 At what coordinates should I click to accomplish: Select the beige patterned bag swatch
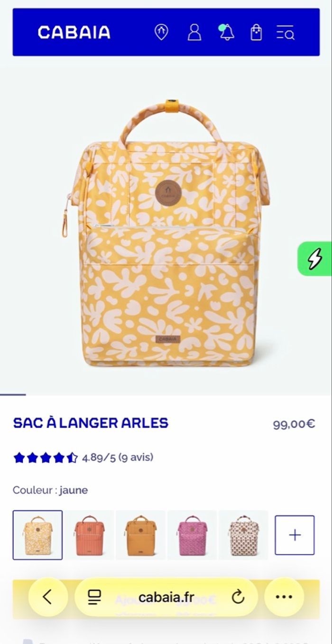pos(244,535)
